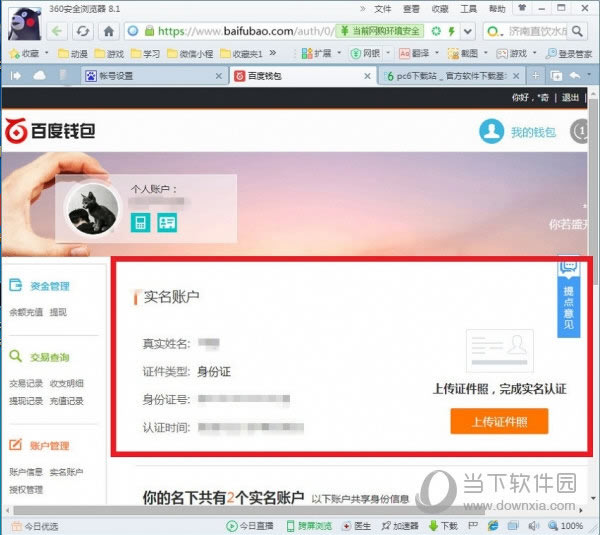This screenshot has height=535, width=600.
Task: Click the 我的钱包 link
Action: coord(533,132)
